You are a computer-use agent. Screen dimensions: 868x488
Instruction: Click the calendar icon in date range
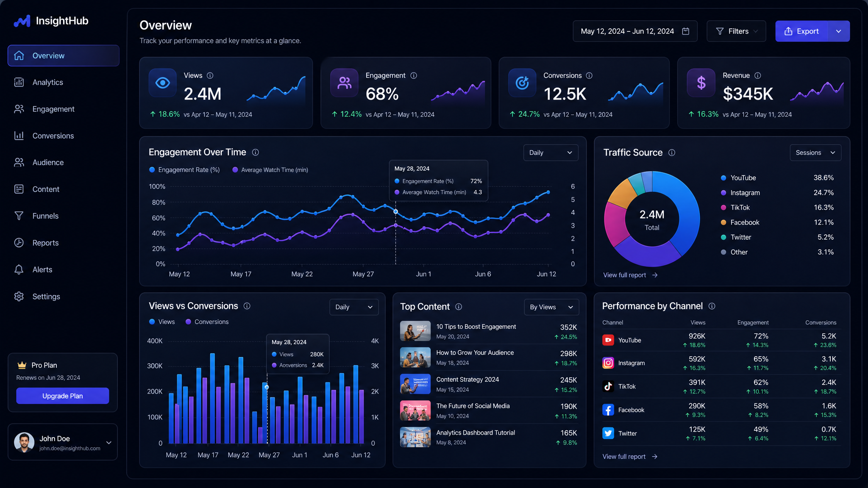pyautogui.click(x=686, y=31)
